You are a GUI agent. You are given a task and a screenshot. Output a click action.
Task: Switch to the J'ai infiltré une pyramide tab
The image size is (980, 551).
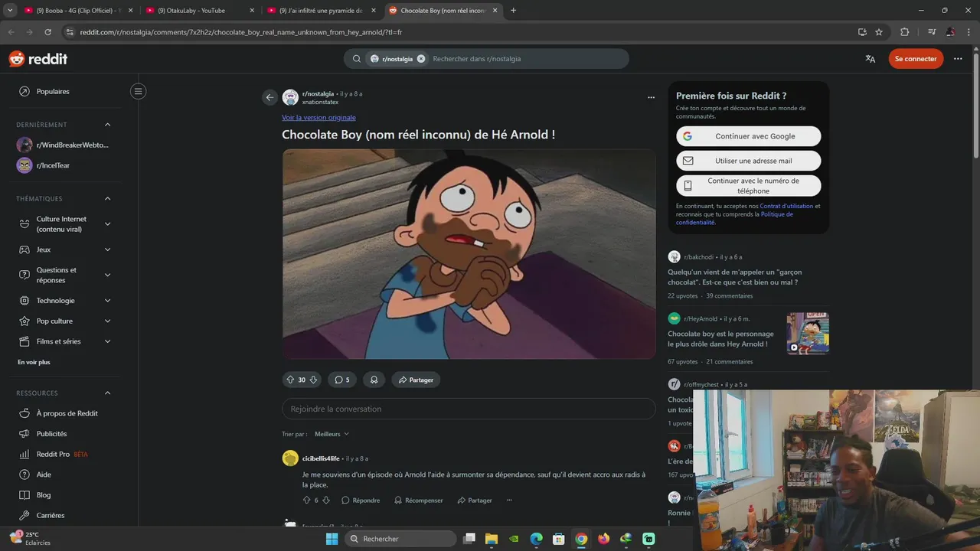322,11
